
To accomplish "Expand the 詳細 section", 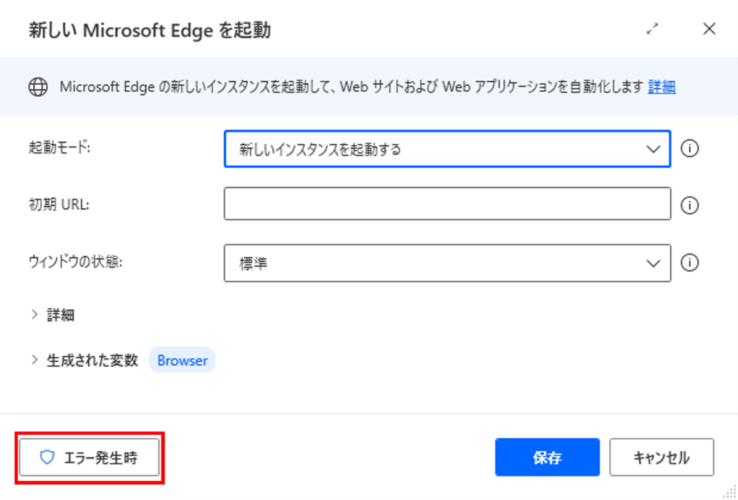I will [52, 315].
